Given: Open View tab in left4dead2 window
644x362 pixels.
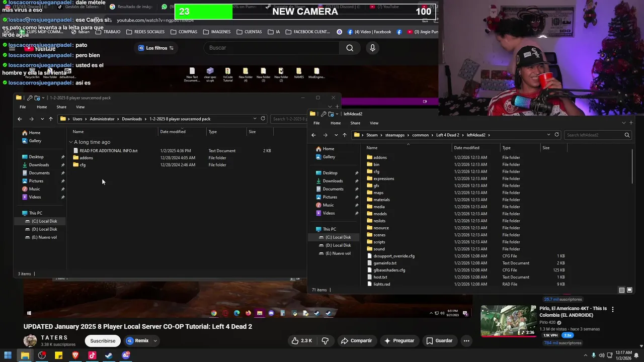Looking at the screenshot, I should click(x=374, y=123).
